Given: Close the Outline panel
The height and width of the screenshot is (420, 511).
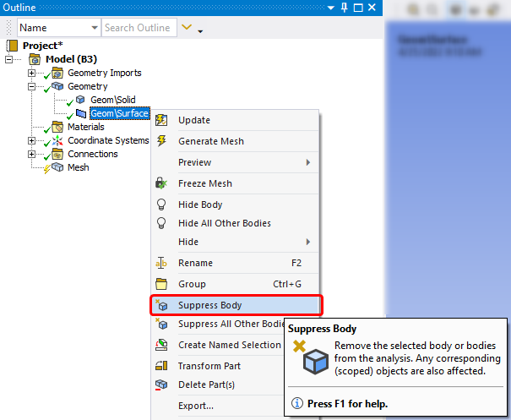Looking at the screenshot, I should 372,7.
